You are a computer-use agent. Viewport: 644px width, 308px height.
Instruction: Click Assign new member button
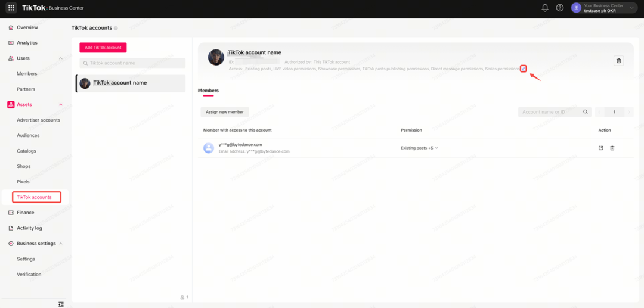pyautogui.click(x=225, y=112)
